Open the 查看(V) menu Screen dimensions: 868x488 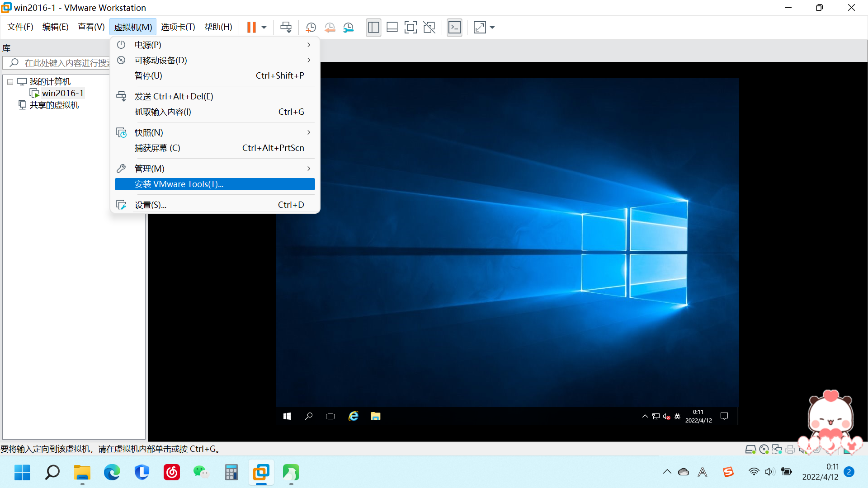[91, 27]
